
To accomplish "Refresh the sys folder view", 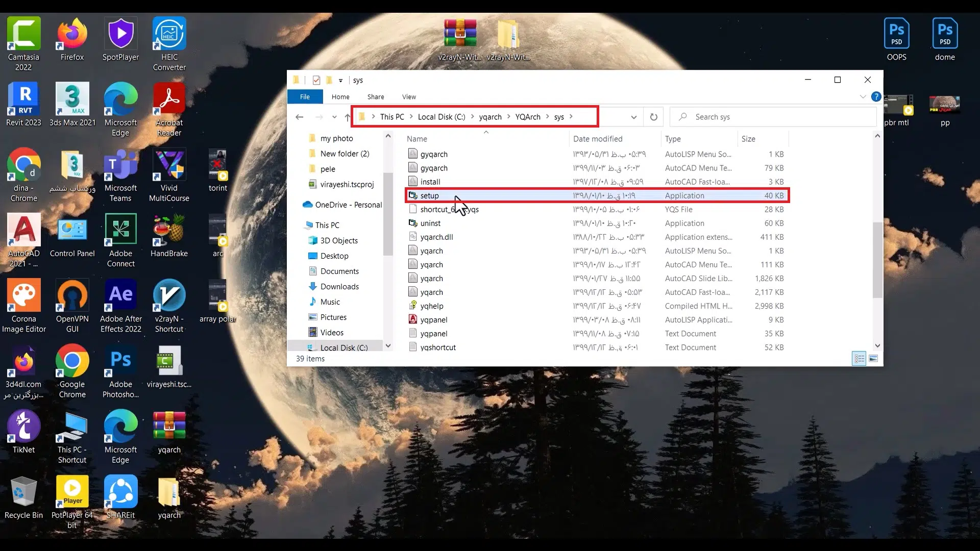I will [653, 117].
